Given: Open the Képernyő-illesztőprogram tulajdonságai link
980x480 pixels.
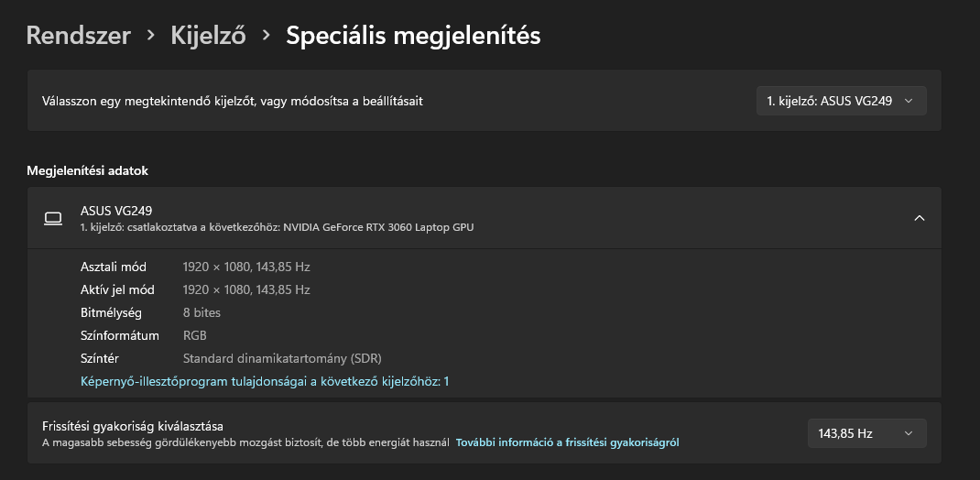Looking at the screenshot, I should 265,381.
